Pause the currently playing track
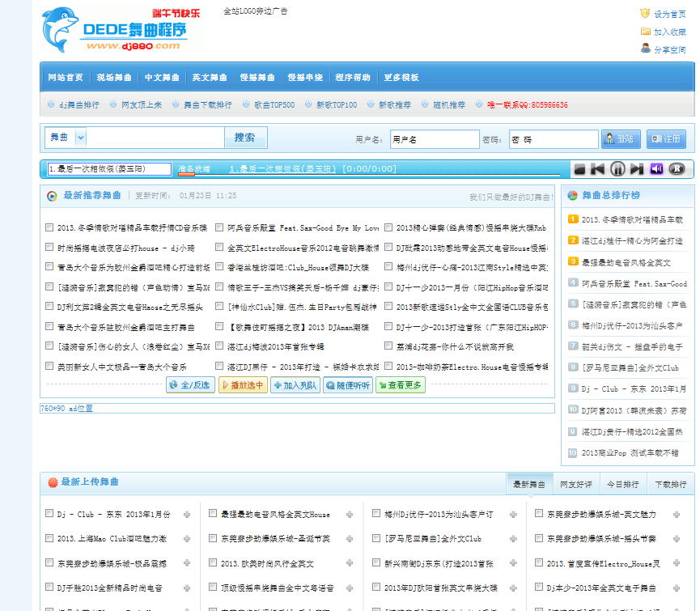 pos(617,169)
